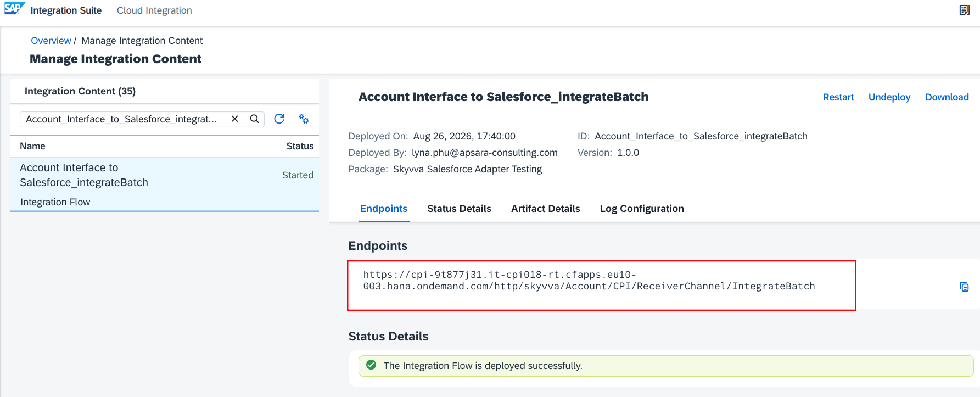Click the search magnifier icon
This screenshot has width=980, height=397.
254,119
